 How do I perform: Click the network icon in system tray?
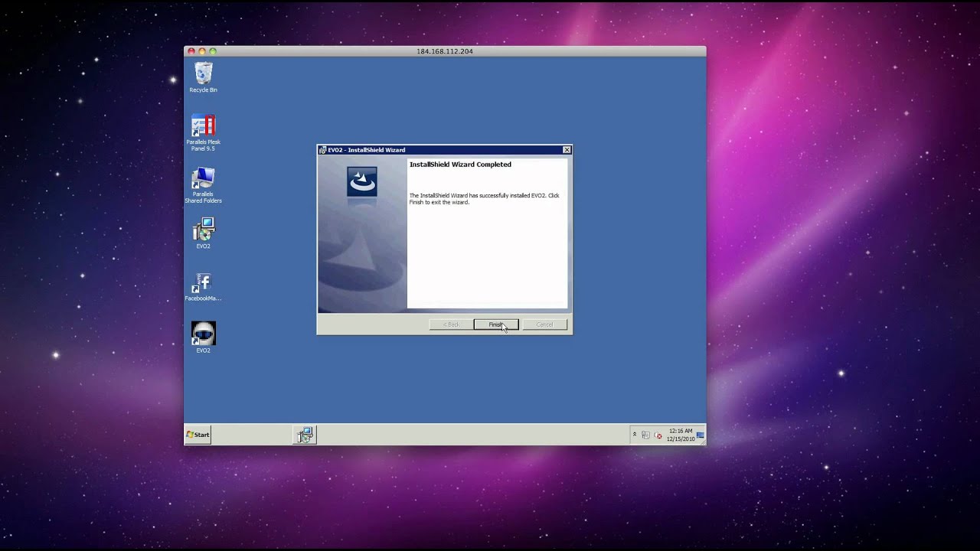click(646, 435)
